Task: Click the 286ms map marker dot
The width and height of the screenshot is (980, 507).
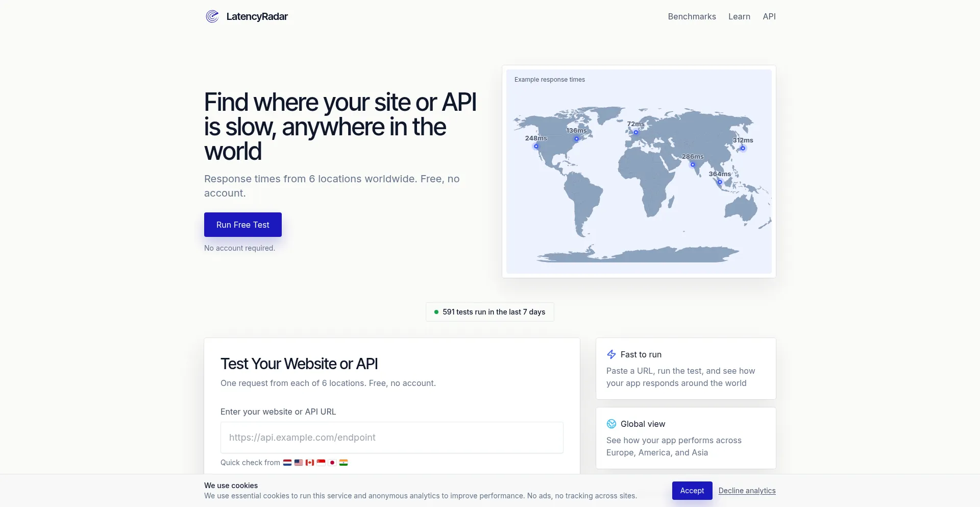Action: point(693,165)
